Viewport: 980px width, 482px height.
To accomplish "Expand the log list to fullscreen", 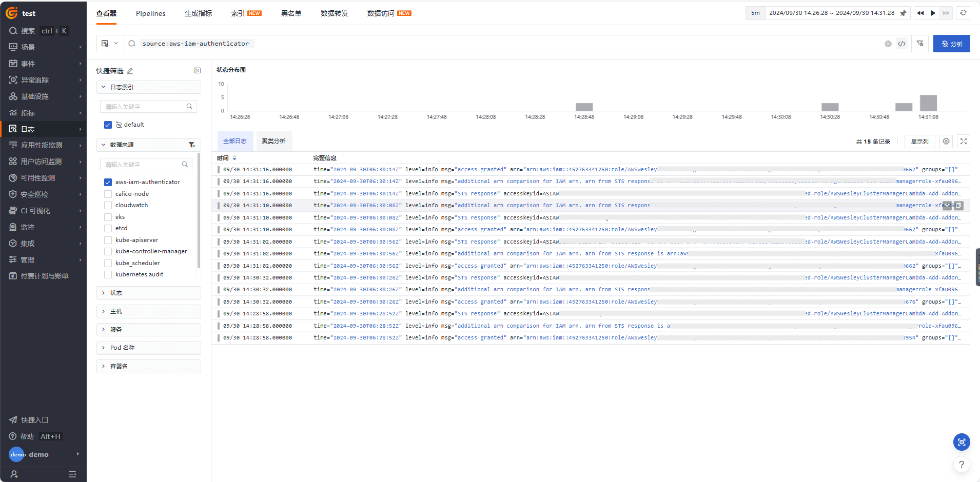I will [x=964, y=142].
